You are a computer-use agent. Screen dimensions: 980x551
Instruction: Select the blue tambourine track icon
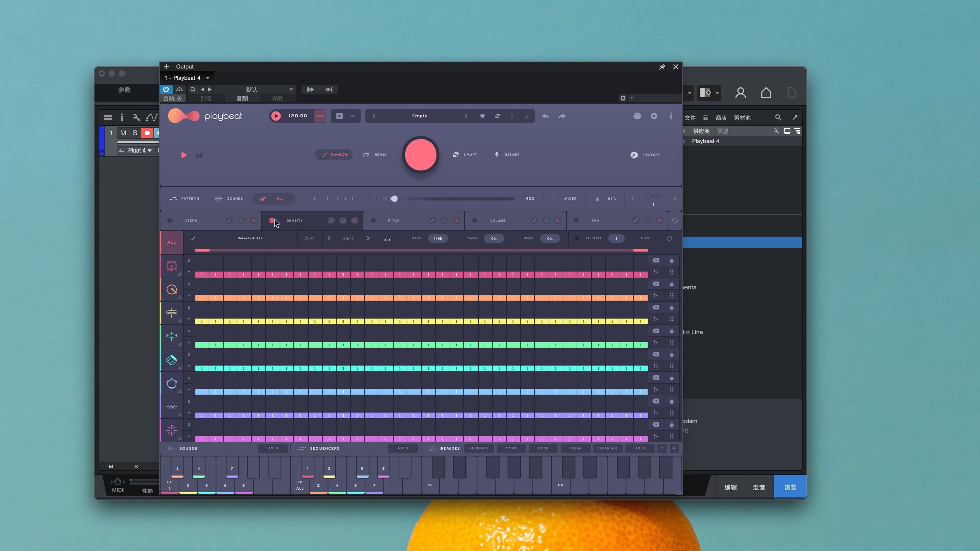171,384
